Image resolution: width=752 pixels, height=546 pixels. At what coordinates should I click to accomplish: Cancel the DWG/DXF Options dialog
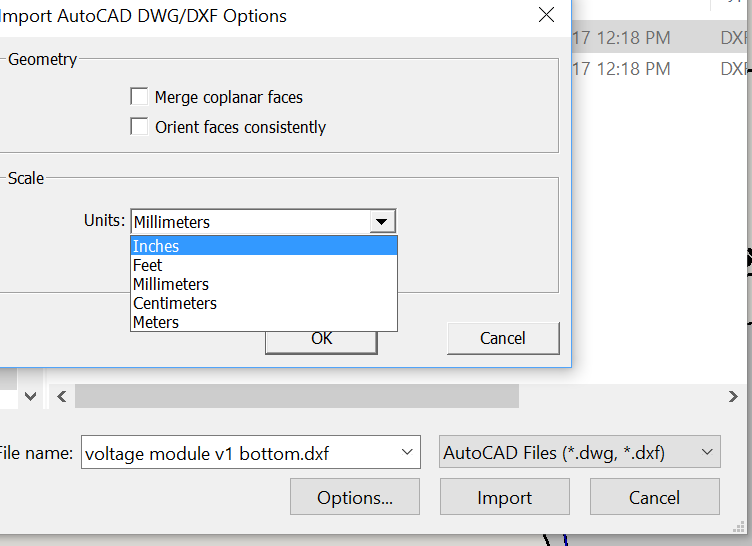(503, 338)
